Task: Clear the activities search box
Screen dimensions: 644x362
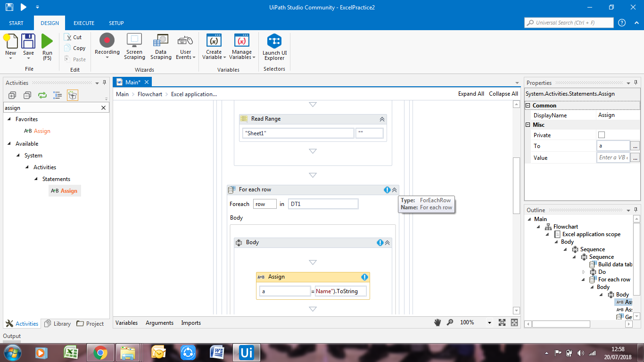Action: click(104, 108)
